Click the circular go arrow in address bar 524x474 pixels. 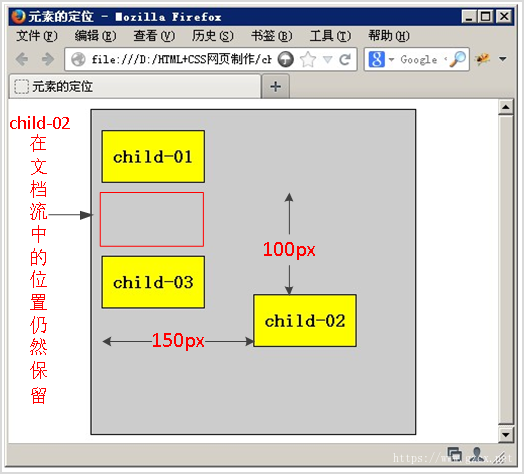coord(286,60)
